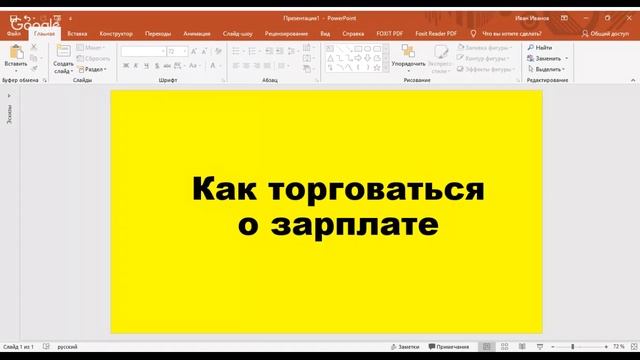Select the triangle shape in shapes gallery
The height and width of the screenshot is (360, 640).
331,58
